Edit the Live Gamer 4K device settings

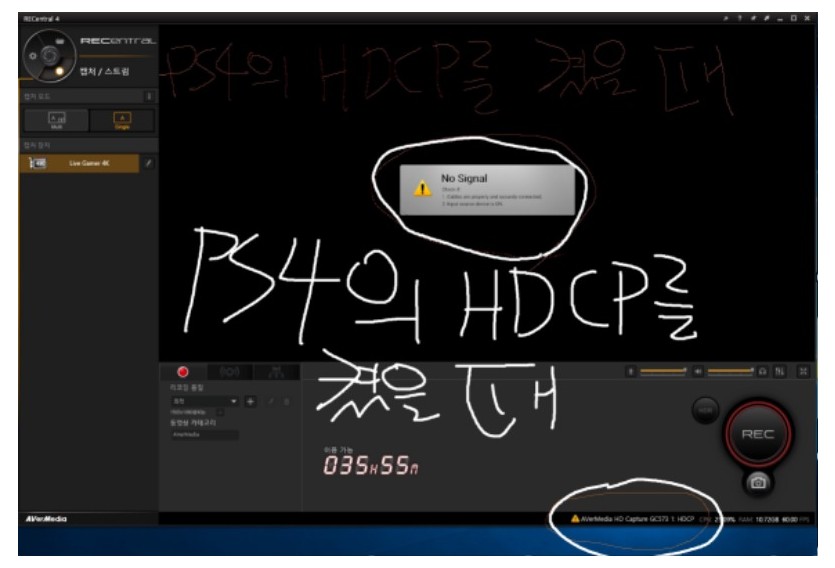pos(149,163)
